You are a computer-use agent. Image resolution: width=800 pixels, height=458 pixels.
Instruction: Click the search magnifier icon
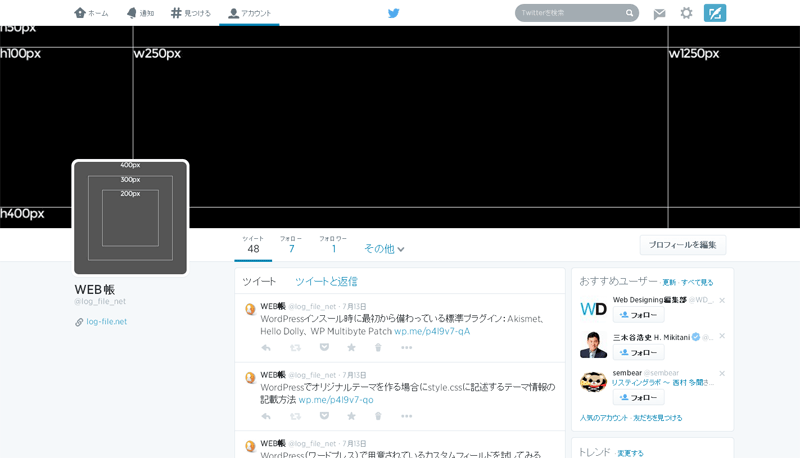coord(630,13)
